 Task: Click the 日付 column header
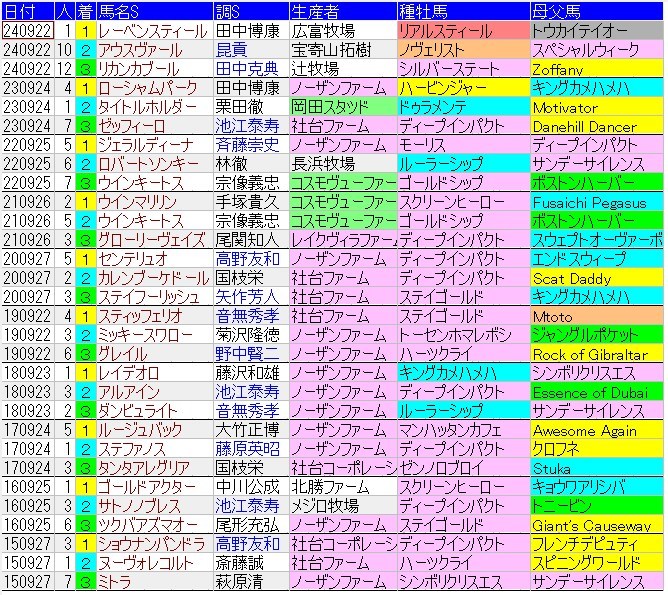pyautogui.click(x=28, y=11)
